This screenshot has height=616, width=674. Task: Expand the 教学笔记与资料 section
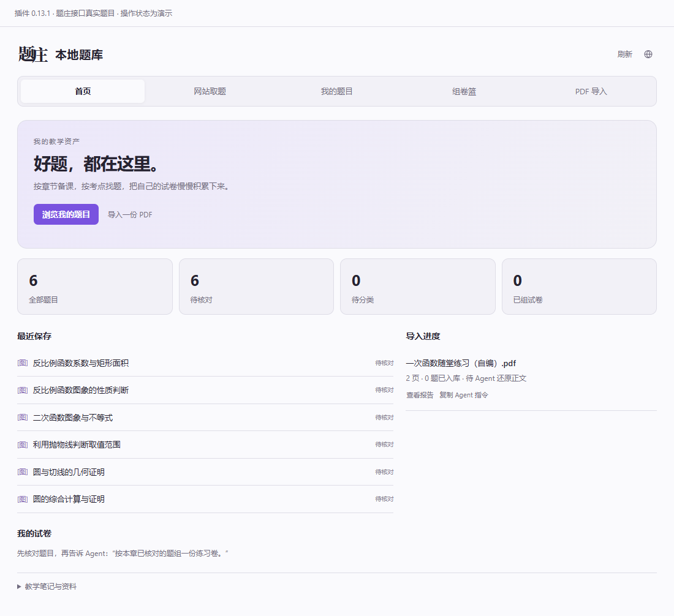[47, 587]
